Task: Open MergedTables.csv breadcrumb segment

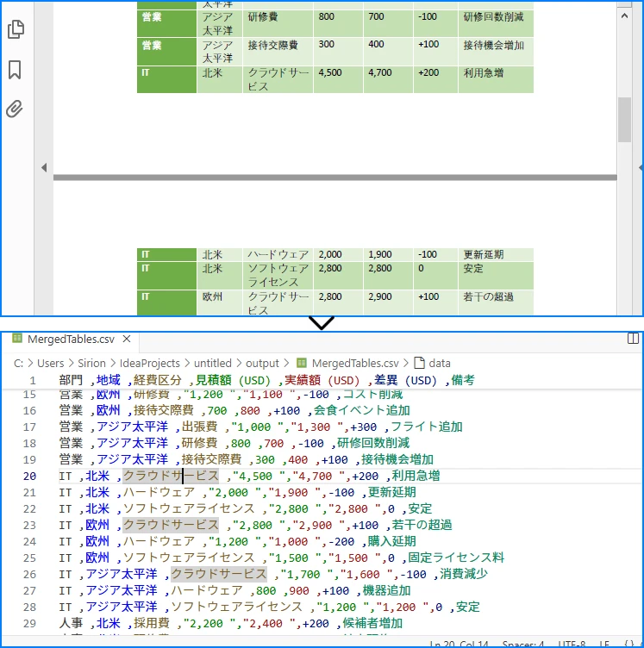Action: (355, 364)
